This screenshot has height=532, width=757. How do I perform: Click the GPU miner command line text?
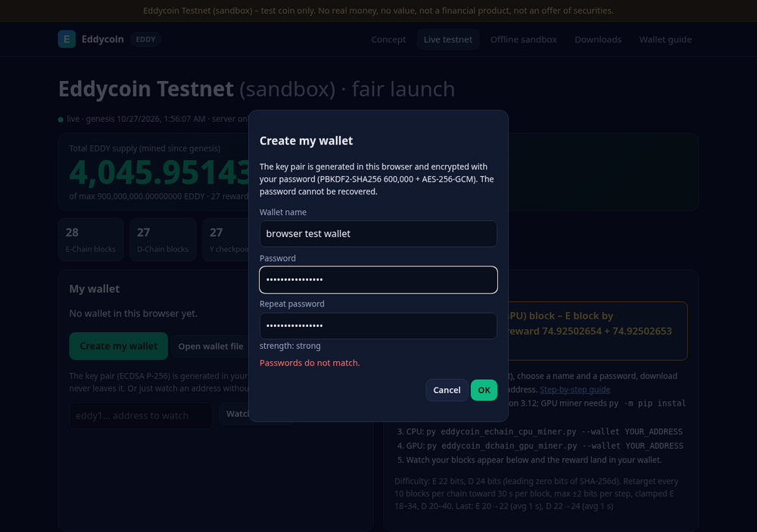555,446
